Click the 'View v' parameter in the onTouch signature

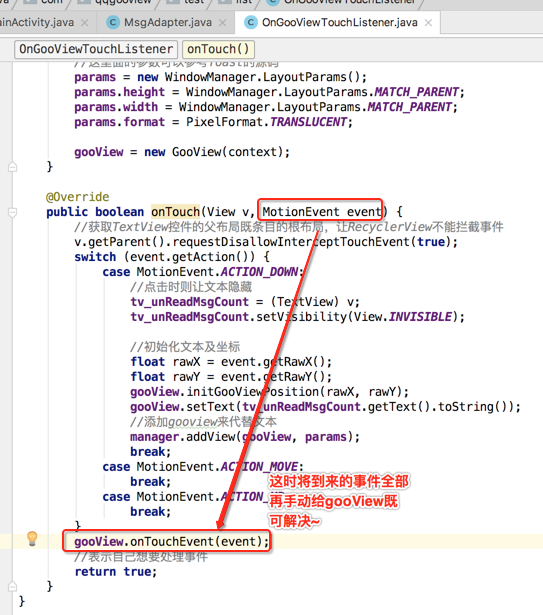228,212
